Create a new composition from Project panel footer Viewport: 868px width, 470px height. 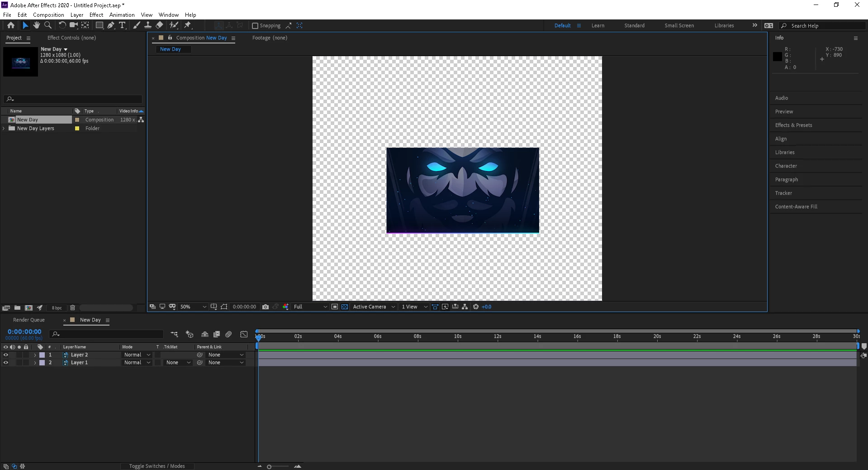[x=28, y=308]
